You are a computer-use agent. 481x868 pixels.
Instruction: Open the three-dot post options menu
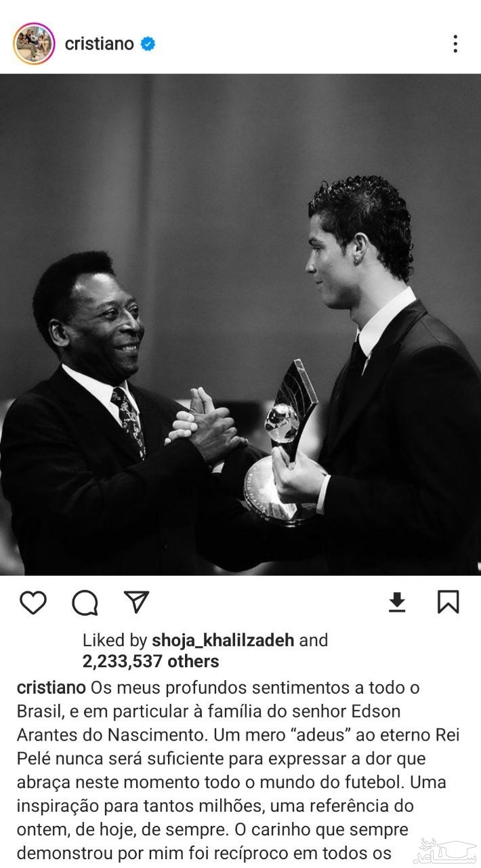(x=455, y=44)
